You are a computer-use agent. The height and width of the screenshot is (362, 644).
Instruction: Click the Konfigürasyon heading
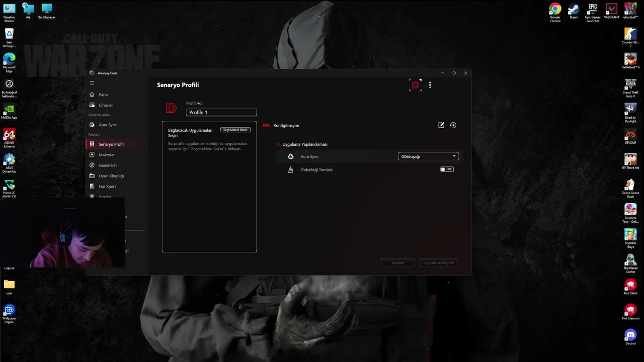pos(286,125)
